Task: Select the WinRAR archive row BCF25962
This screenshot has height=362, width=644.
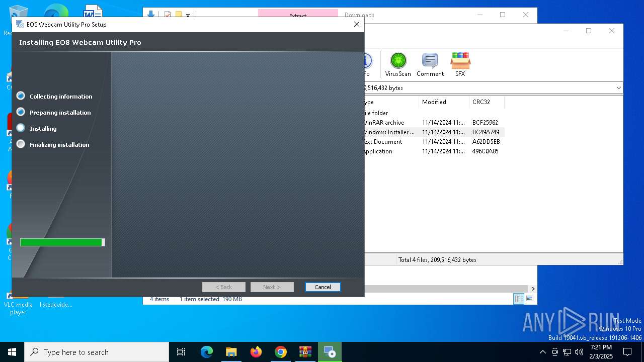Action: (x=434, y=123)
